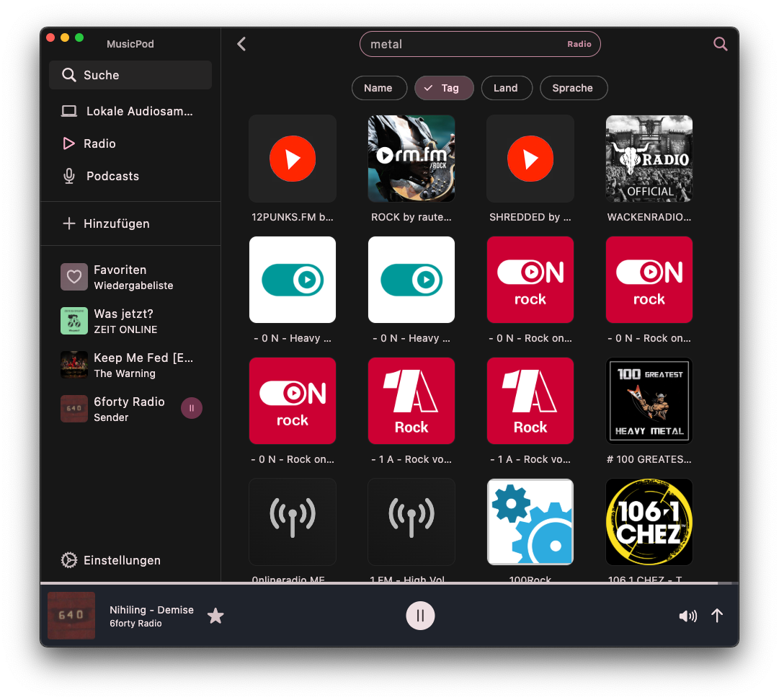This screenshot has height=700, width=779.
Task: Click the 12PUNKS.FM b... station label
Action: coord(293,217)
